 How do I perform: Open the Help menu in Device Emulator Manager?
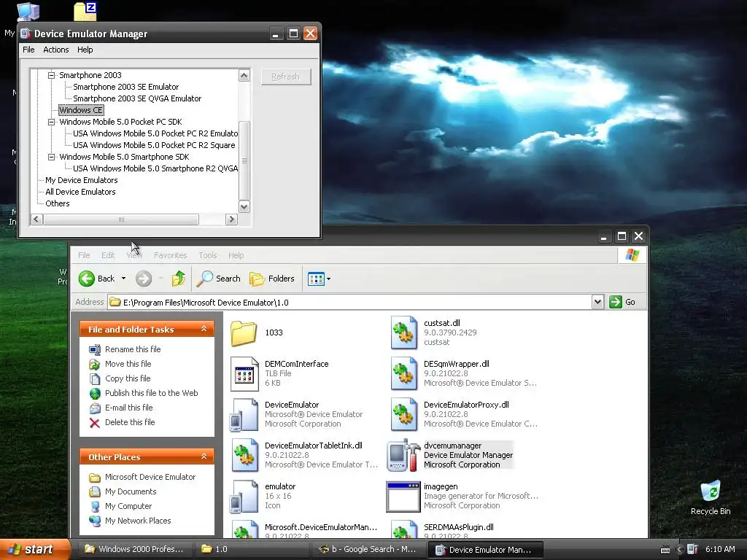pyautogui.click(x=85, y=50)
